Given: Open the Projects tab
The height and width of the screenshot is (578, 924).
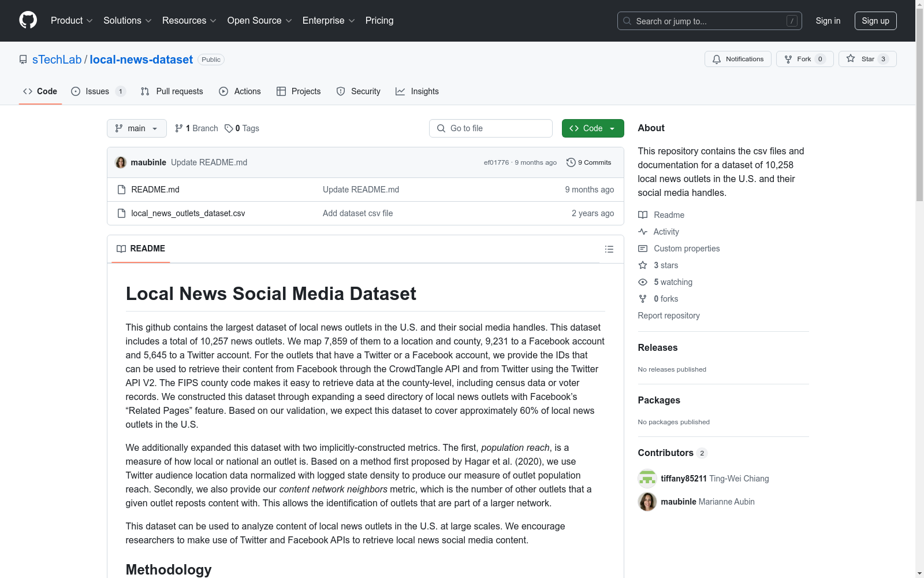Looking at the screenshot, I should click(x=299, y=91).
